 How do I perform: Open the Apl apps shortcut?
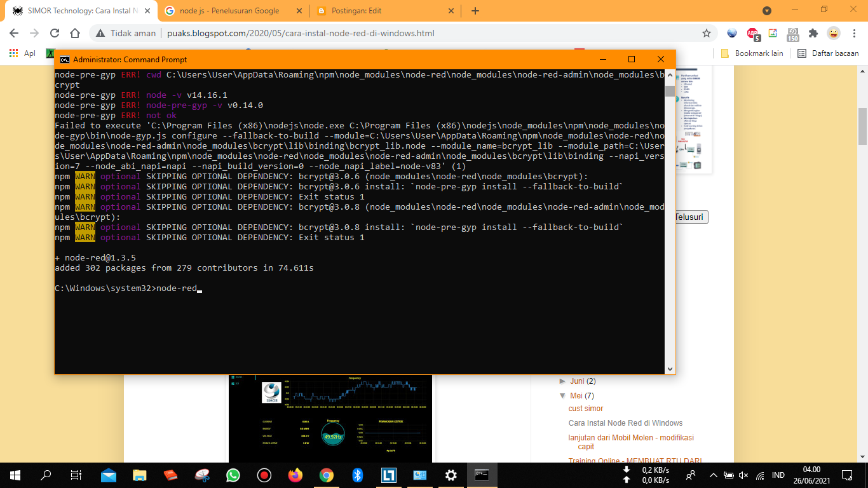22,53
